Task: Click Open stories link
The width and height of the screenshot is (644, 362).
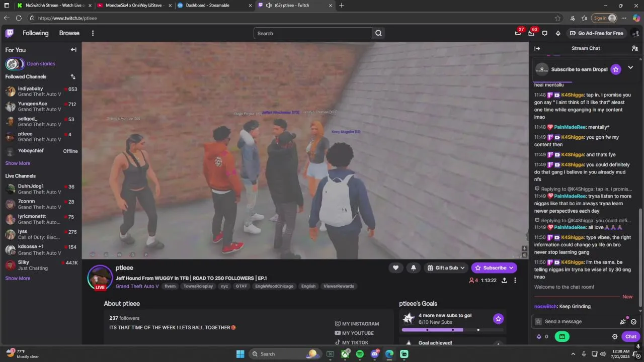Action: [41, 64]
